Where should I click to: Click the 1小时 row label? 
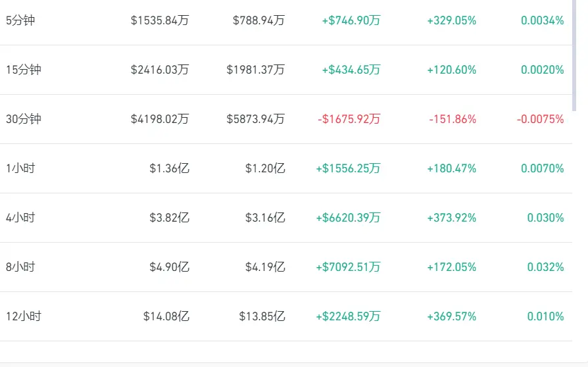(x=20, y=168)
